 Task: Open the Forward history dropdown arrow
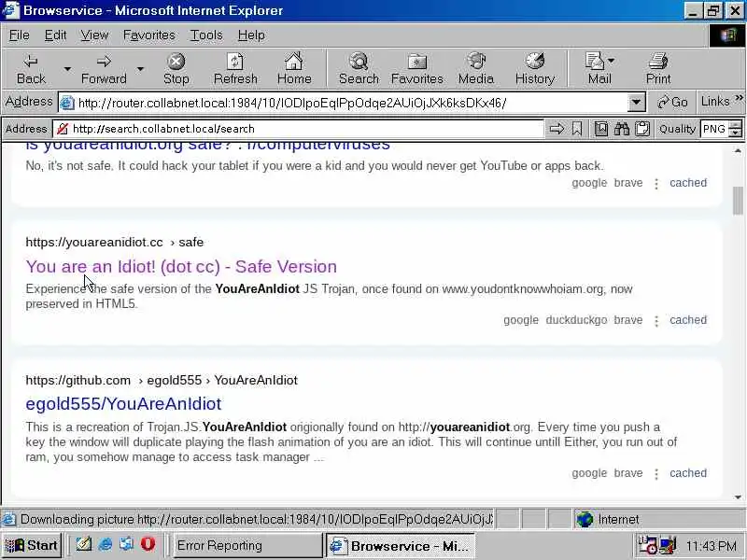coord(140,69)
